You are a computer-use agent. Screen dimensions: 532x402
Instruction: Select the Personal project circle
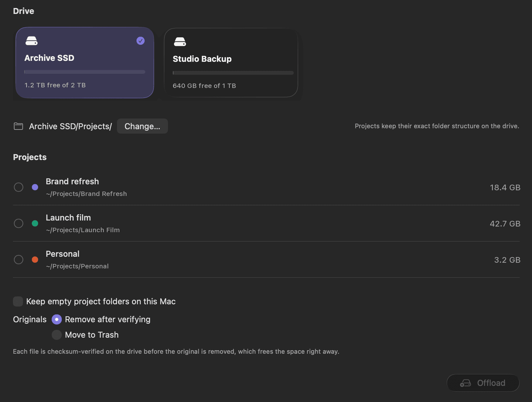18,260
